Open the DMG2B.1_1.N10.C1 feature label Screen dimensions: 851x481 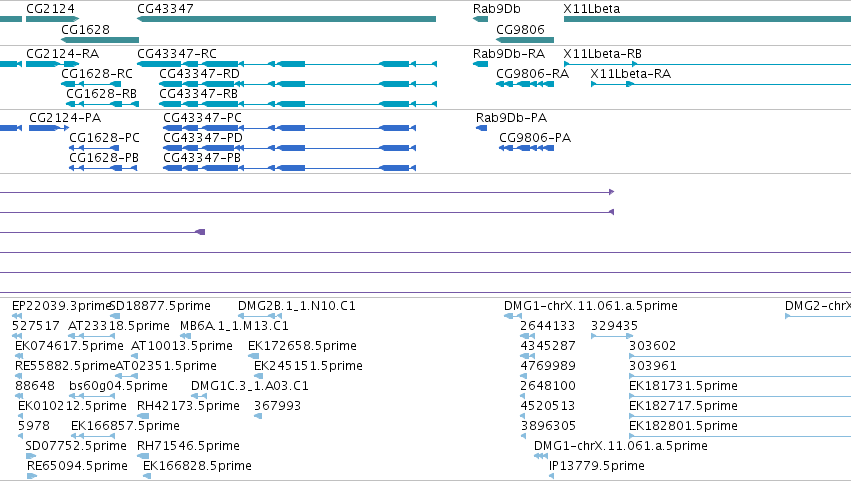[x=297, y=306]
